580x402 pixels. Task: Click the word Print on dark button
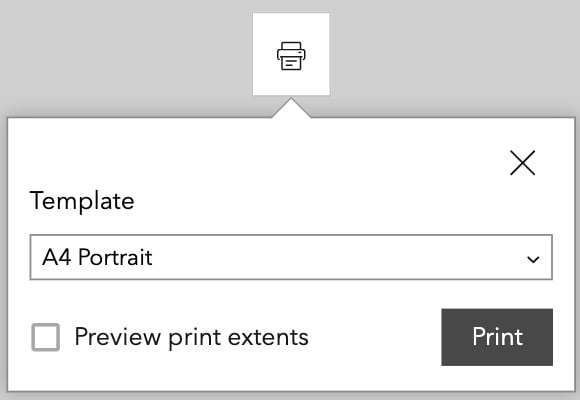click(x=498, y=337)
